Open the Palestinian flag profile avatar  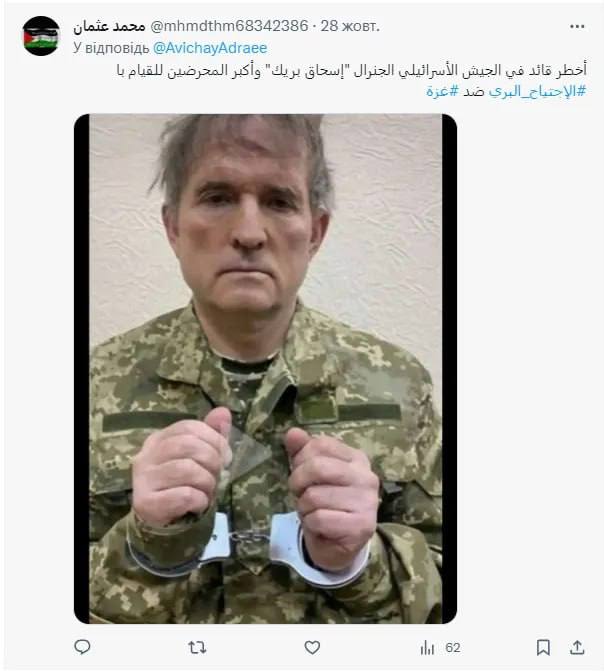pyautogui.click(x=41, y=36)
